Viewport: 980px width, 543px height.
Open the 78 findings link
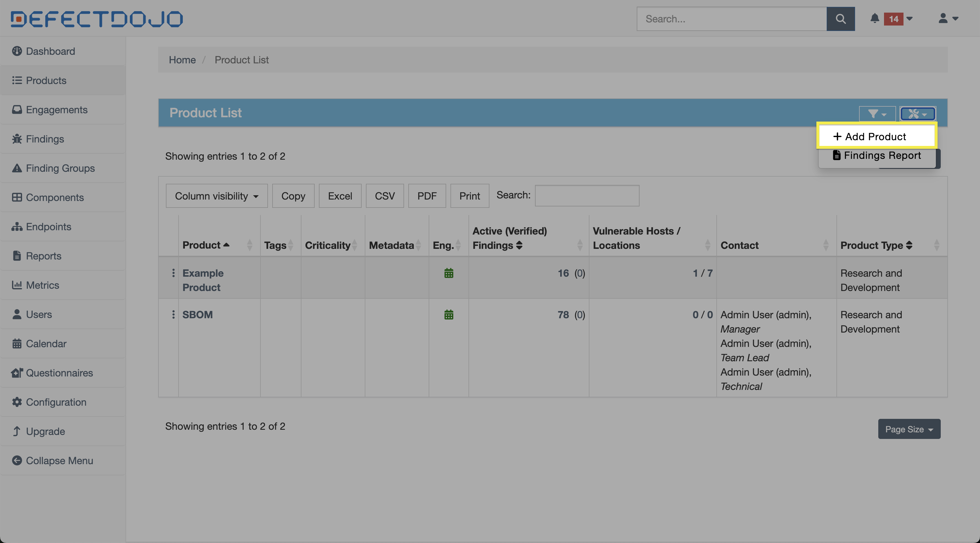pos(563,315)
